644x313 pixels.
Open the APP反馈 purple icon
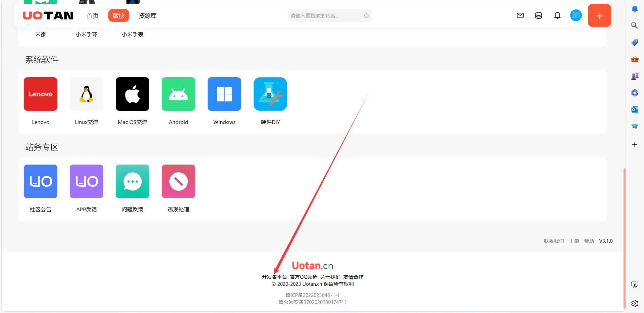coord(87,181)
